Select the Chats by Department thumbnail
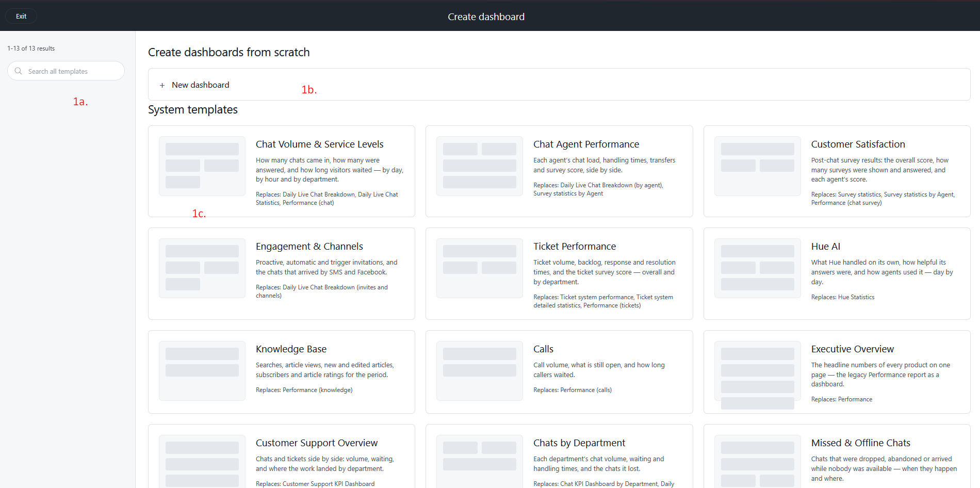Image resolution: width=980 pixels, height=488 pixels. coord(480,461)
